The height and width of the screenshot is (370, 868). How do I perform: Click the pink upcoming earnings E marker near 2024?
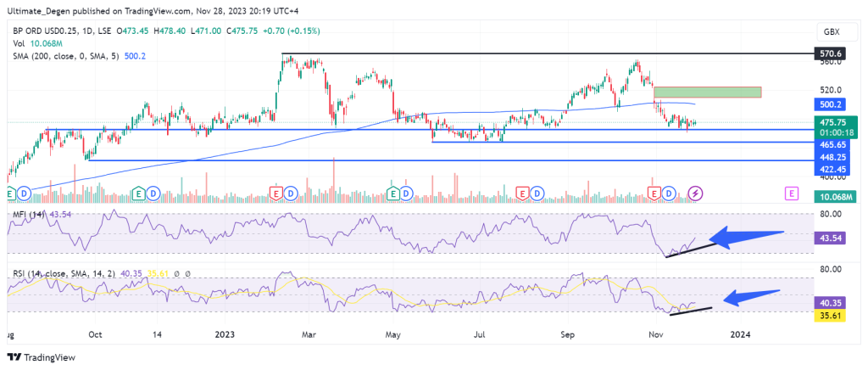(792, 193)
